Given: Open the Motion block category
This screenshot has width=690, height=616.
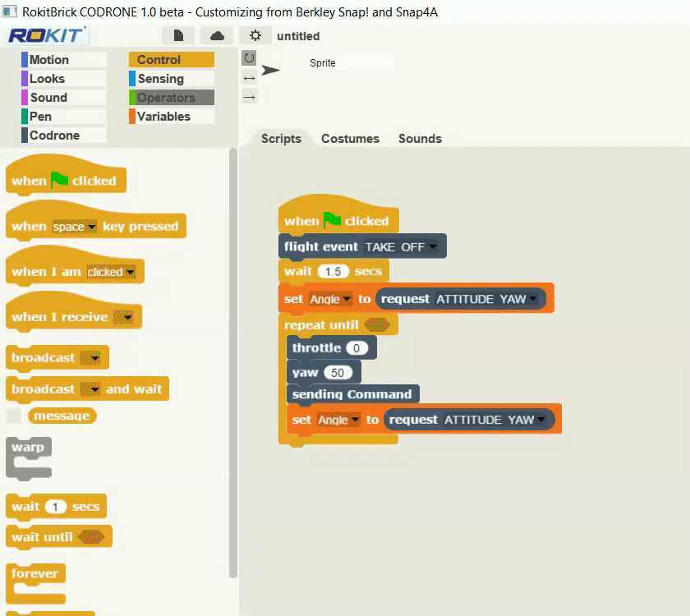Looking at the screenshot, I should [64, 60].
